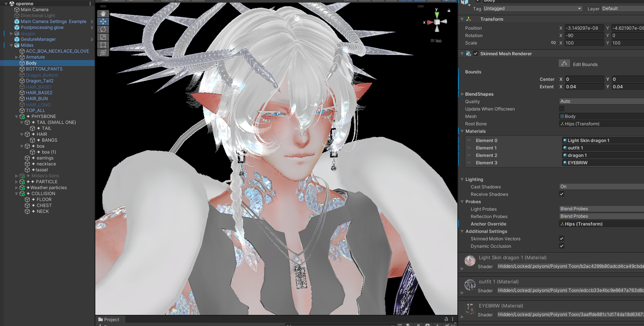Image resolution: width=644 pixels, height=326 pixels.
Task: Activate the Move tool in scene toolbar
Action: [x=103, y=21]
